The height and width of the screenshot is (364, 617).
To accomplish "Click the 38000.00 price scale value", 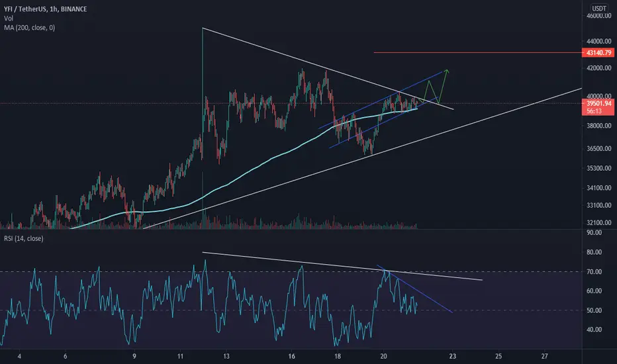I will click(x=599, y=126).
